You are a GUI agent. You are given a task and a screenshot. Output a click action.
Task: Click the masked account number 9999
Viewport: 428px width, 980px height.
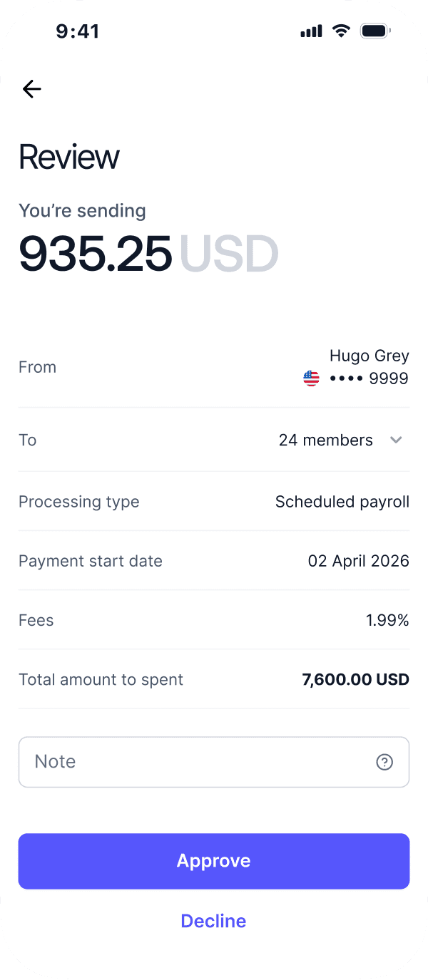pos(369,378)
